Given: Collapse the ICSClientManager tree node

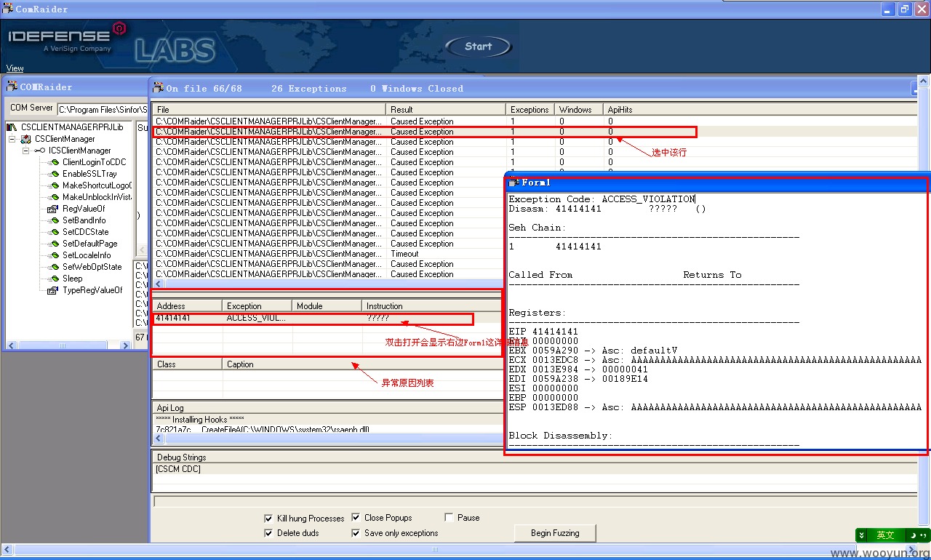Looking at the screenshot, I should point(26,151).
